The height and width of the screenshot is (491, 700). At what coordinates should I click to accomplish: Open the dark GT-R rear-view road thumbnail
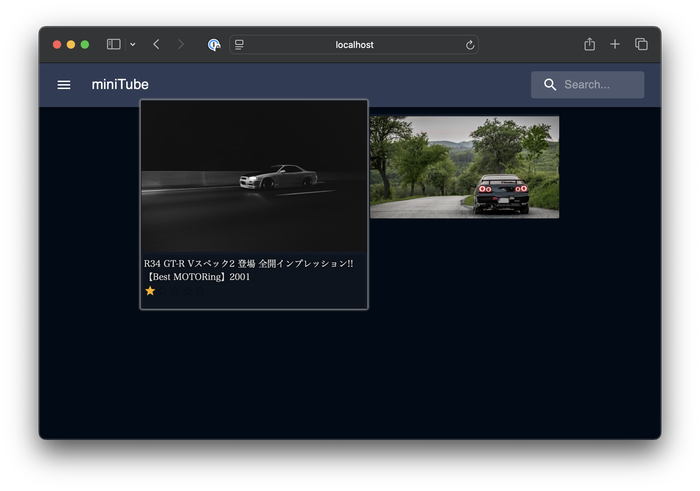pos(464,167)
